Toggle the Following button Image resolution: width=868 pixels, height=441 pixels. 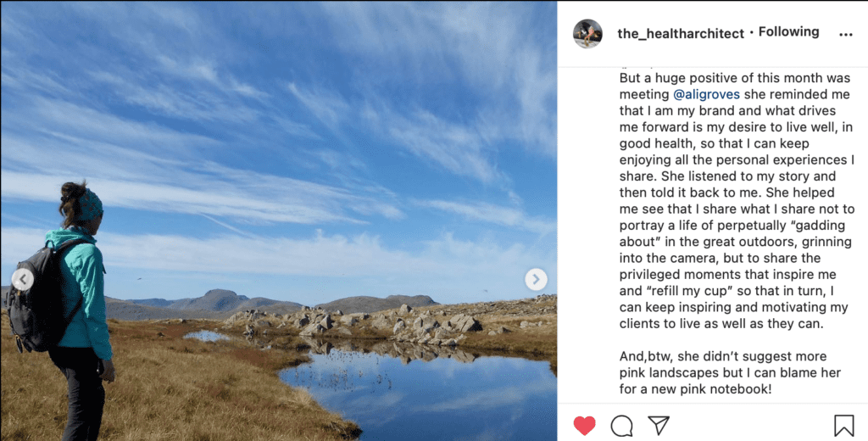pyautogui.click(x=788, y=32)
